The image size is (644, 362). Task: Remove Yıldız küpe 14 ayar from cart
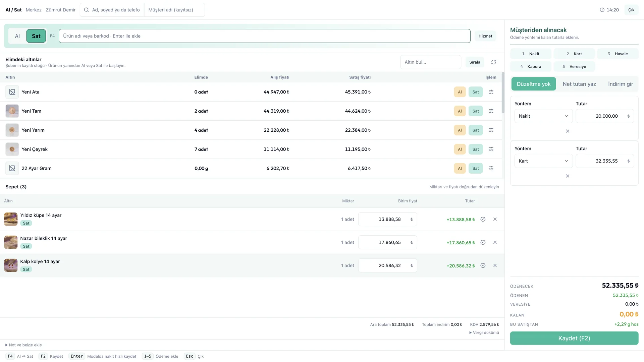coord(495,219)
